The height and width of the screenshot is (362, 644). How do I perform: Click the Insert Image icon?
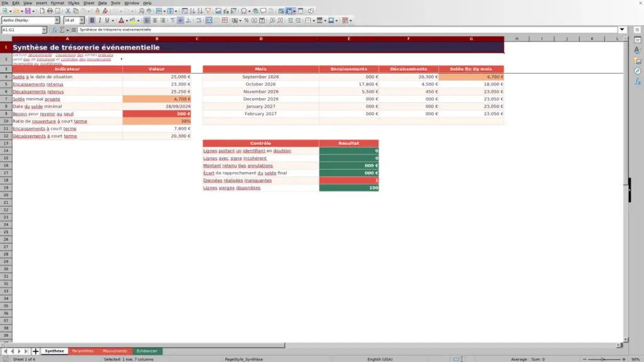[x=218, y=11]
